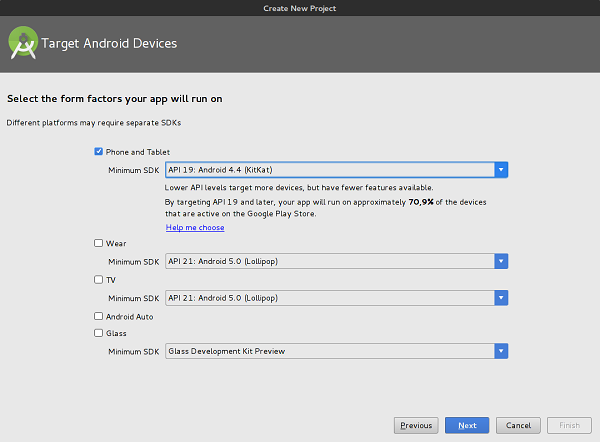Open the Phone and Tablet Minimum SDK dropdown arrow
Image resolution: width=600 pixels, height=442 pixels.
[501, 170]
